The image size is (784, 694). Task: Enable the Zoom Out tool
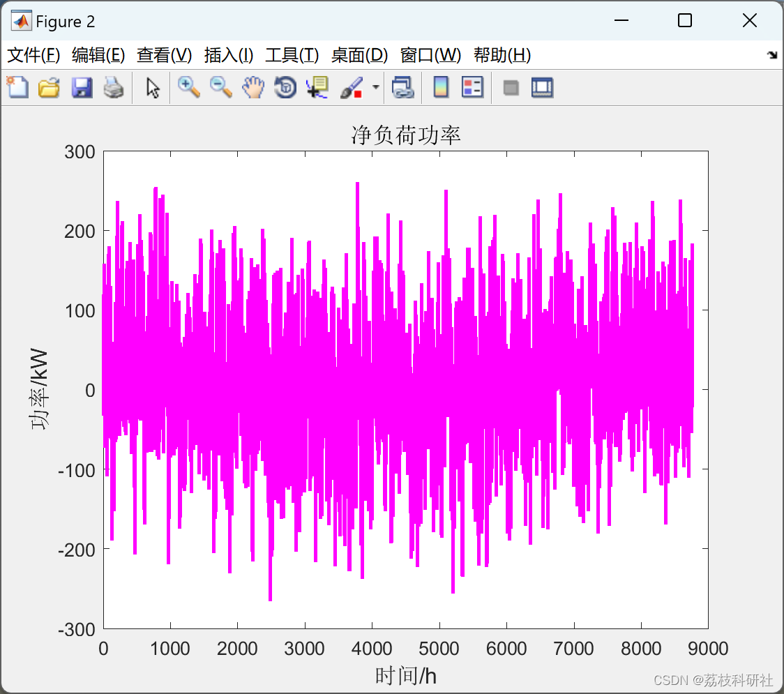click(x=221, y=87)
